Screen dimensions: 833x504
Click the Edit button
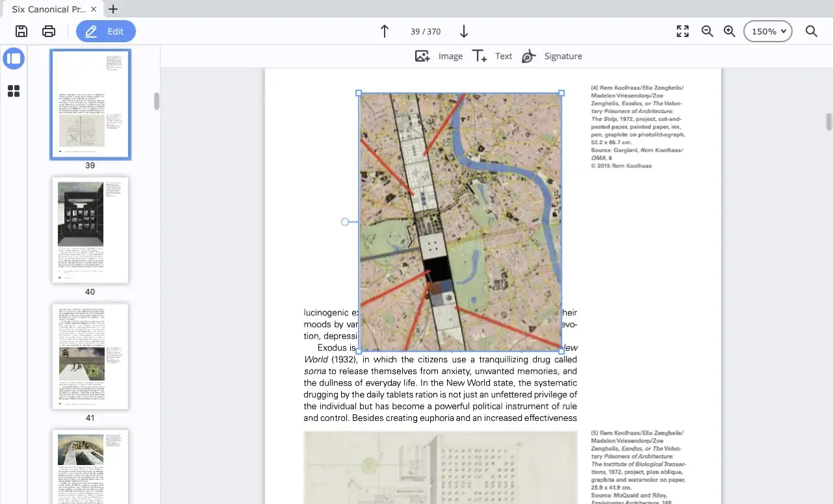tap(106, 31)
